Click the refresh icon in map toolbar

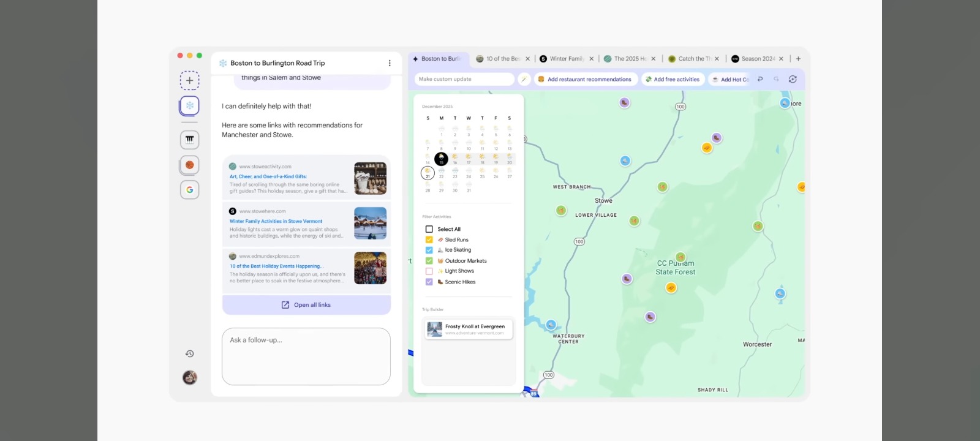(793, 79)
